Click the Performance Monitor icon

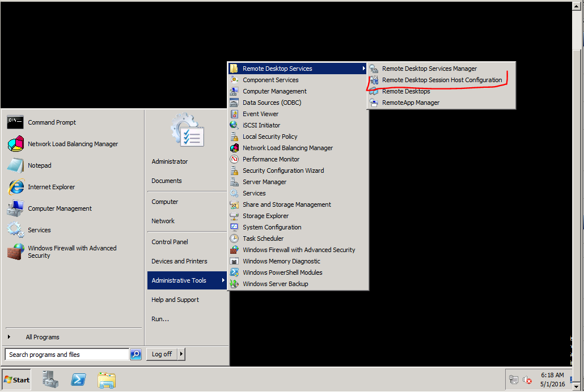[234, 159]
